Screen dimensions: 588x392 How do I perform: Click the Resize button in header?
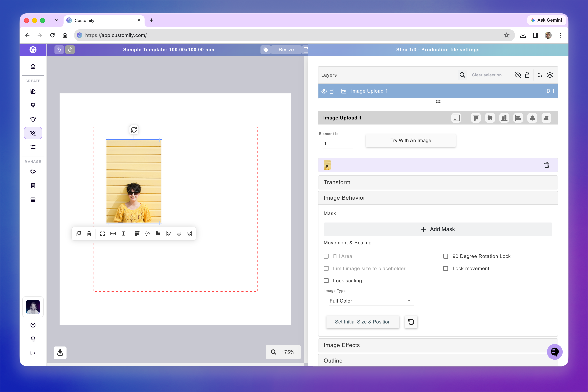coord(286,50)
